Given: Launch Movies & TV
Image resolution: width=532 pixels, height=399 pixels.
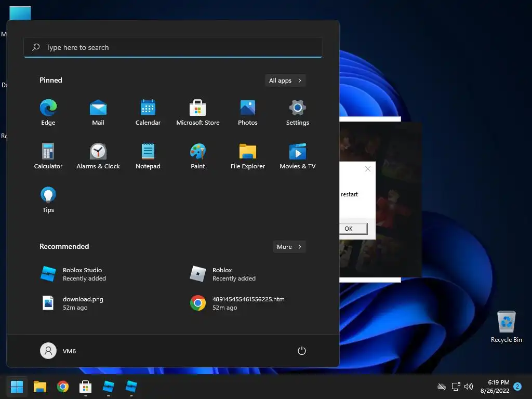Looking at the screenshot, I should (x=298, y=156).
